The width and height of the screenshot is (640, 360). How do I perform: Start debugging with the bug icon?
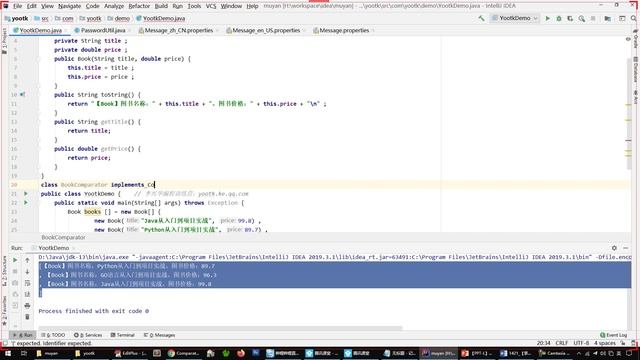pos(559,18)
